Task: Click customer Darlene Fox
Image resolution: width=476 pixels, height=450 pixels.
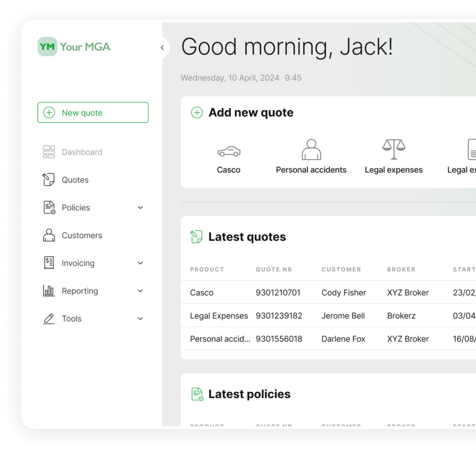Action: coord(344,339)
